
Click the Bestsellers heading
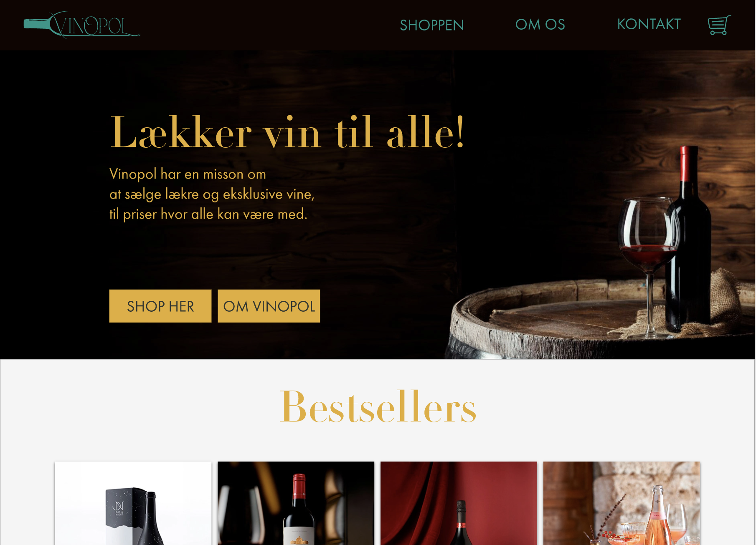click(378, 406)
